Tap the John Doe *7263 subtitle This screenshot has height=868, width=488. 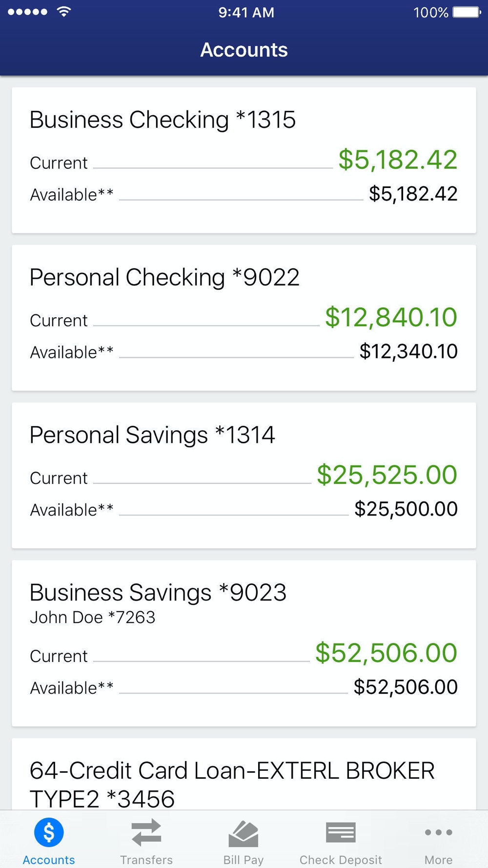pos(92,618)
